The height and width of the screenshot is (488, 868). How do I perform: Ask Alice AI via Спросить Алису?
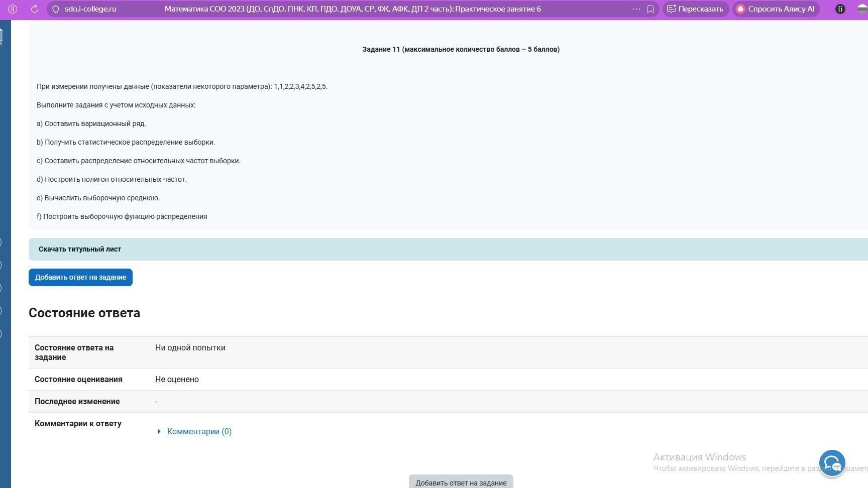(x=776, y=9)
